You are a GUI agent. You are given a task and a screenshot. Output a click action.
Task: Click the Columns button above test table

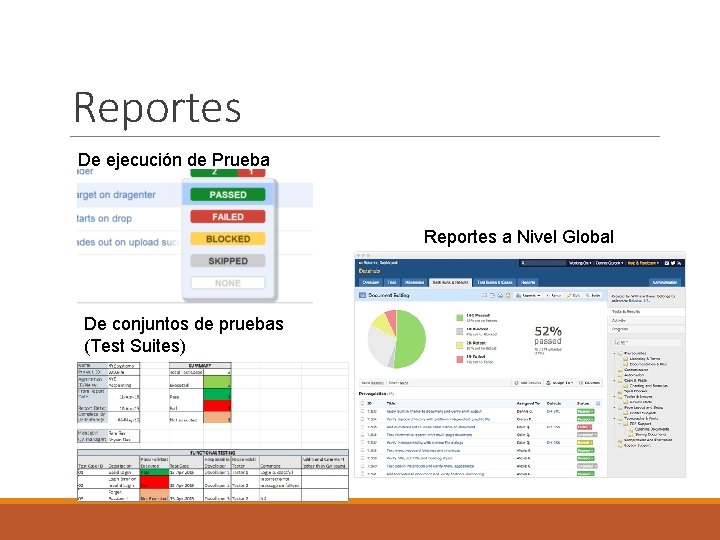point(590,382)
